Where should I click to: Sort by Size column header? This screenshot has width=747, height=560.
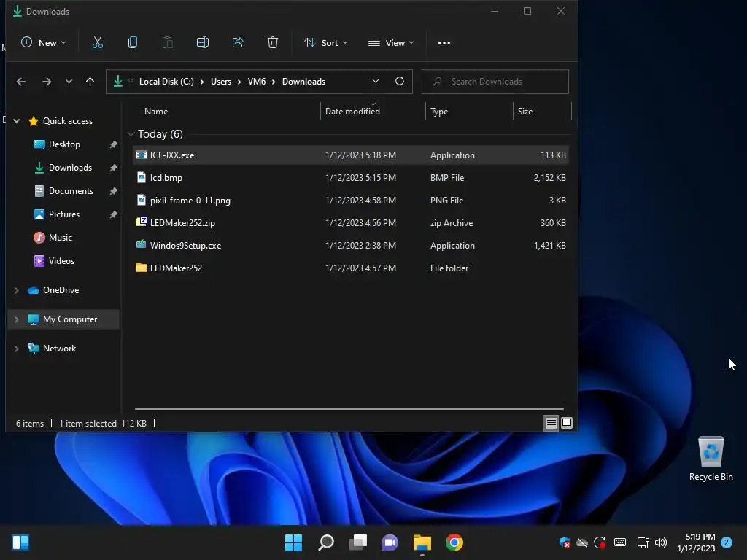pos(525,112)
